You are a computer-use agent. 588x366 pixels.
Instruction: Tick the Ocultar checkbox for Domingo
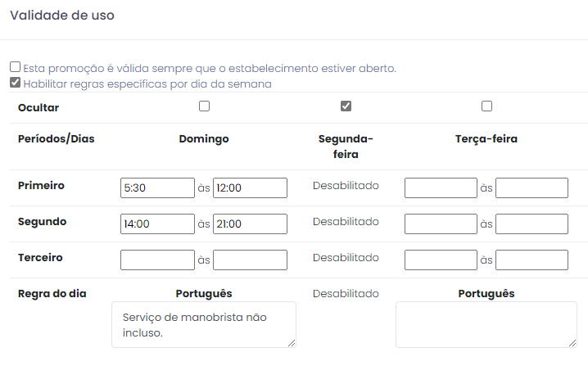pos(205,106)
